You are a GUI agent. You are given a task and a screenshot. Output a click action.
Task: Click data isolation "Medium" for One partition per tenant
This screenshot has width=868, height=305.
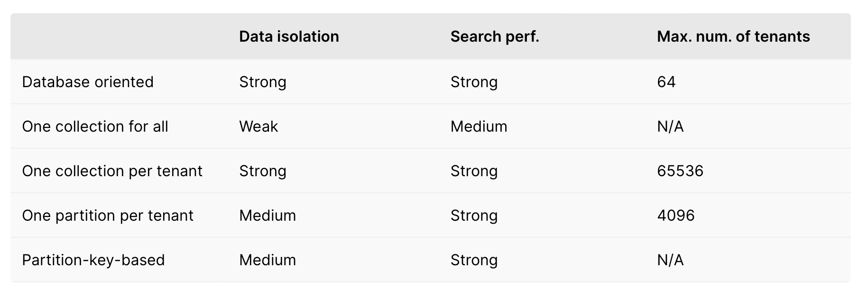click(268, 215)
